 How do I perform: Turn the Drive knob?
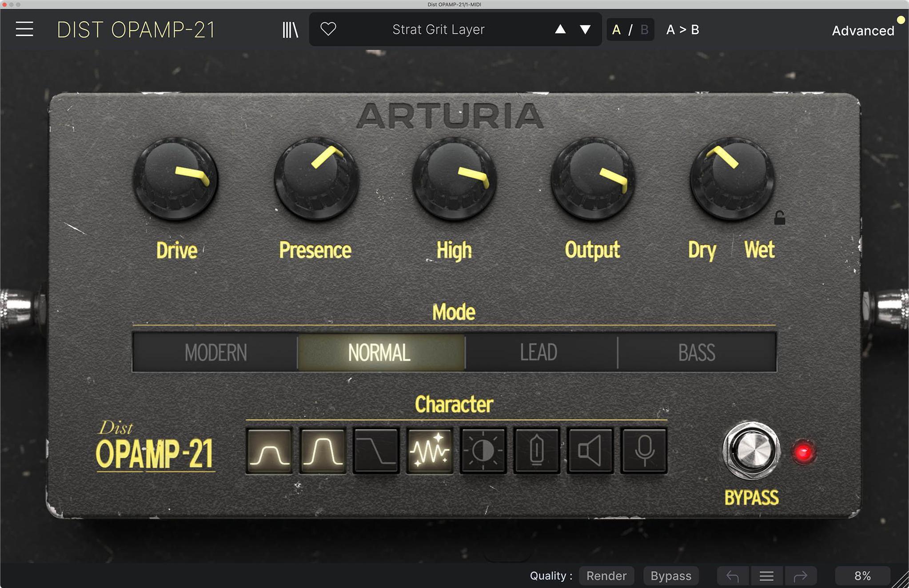[176, 180]
